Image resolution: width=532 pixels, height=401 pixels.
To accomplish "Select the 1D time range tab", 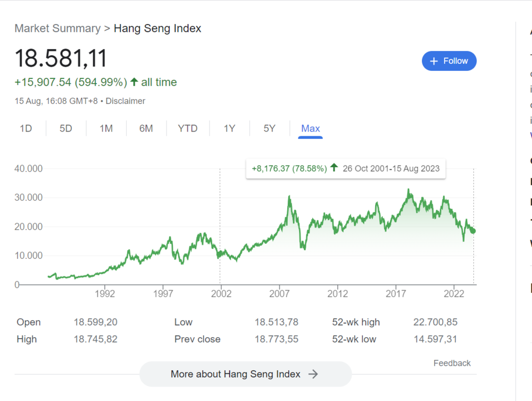I will click(x=26, y=128).
